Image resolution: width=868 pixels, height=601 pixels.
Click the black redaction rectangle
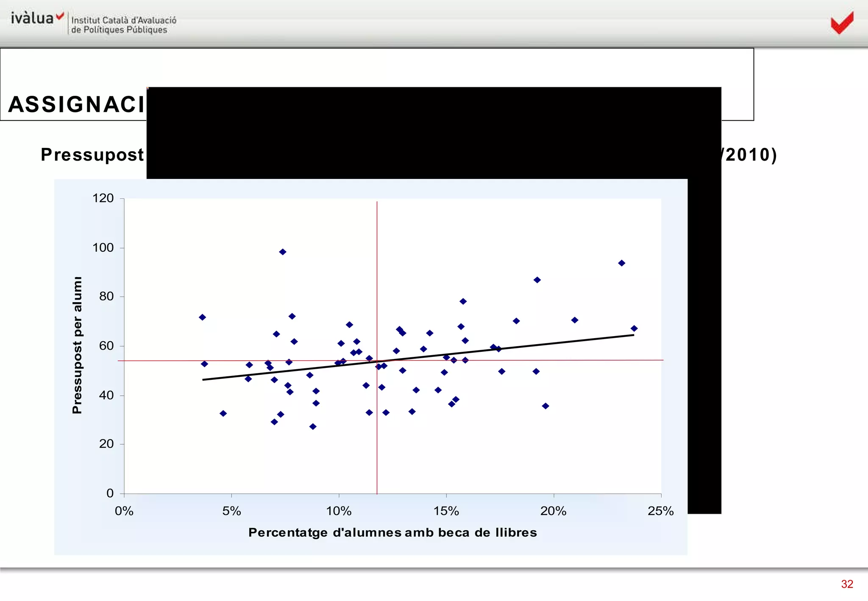[x=432, y=132]
